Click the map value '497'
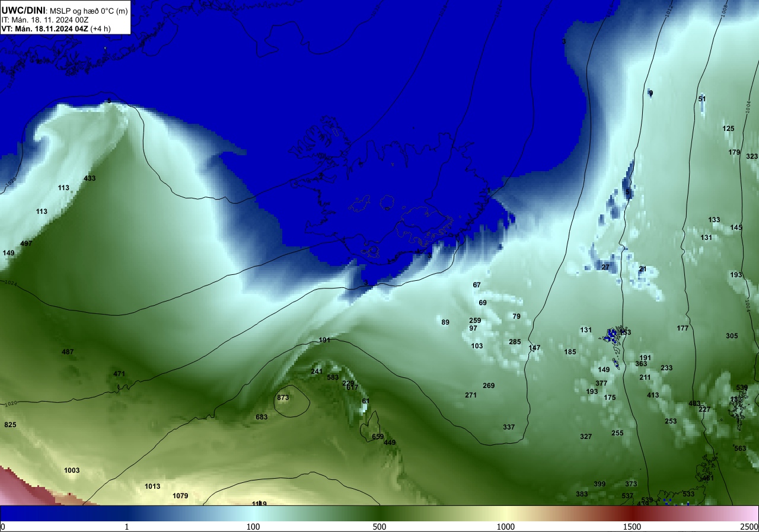 (26, 243)
